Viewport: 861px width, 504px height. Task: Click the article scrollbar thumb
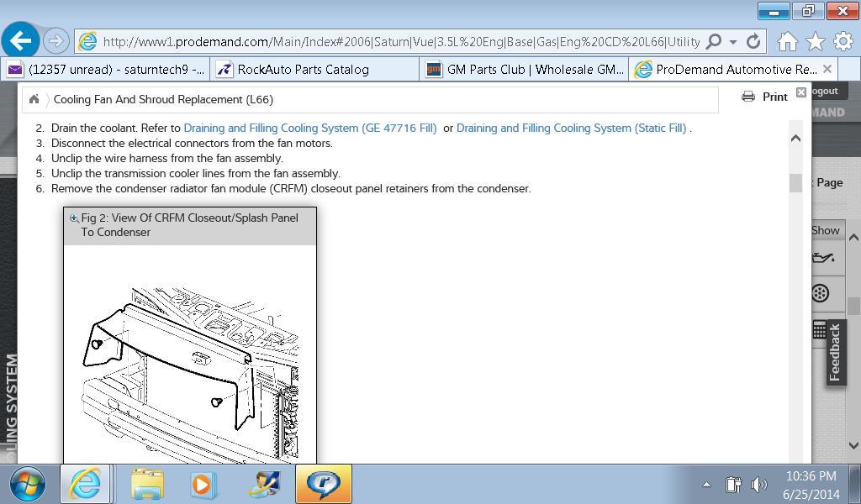coord(795,182)
